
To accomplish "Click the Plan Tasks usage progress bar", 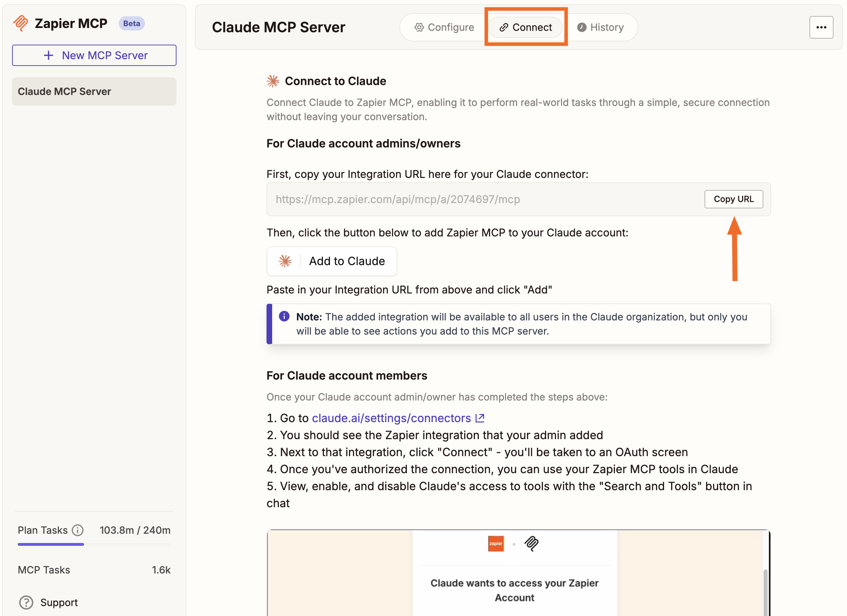I will point(94,544).
